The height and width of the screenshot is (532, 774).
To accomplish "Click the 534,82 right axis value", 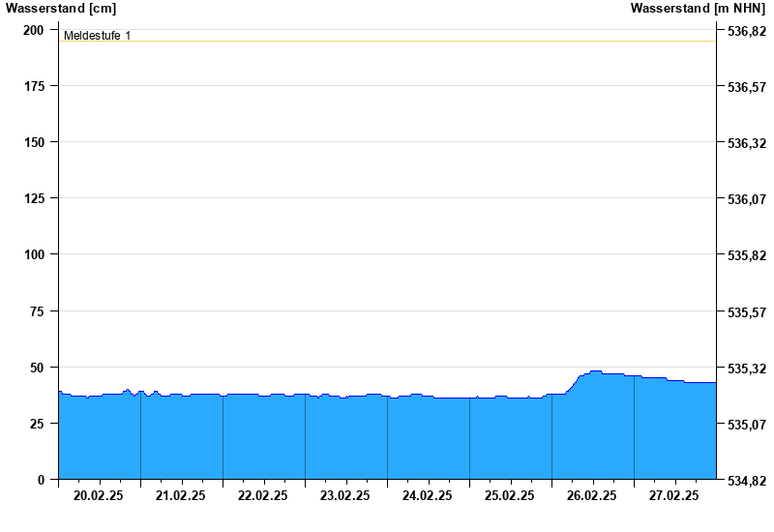I will [745, 481].
